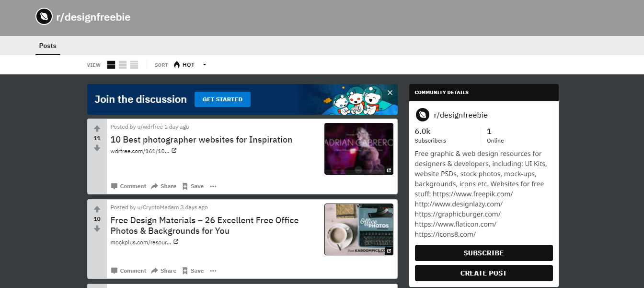Save the photographer websites post
The width and height of the screenshot is (644, 288).
[x=193, y=186]
